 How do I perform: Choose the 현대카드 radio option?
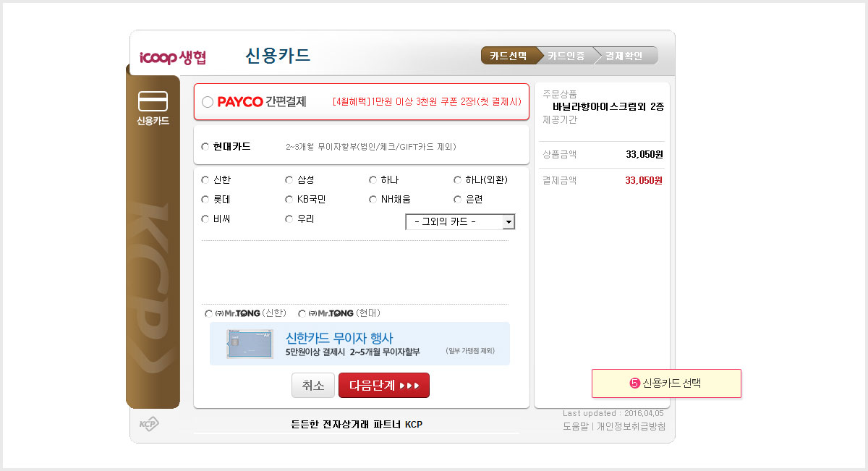point(205,147)
